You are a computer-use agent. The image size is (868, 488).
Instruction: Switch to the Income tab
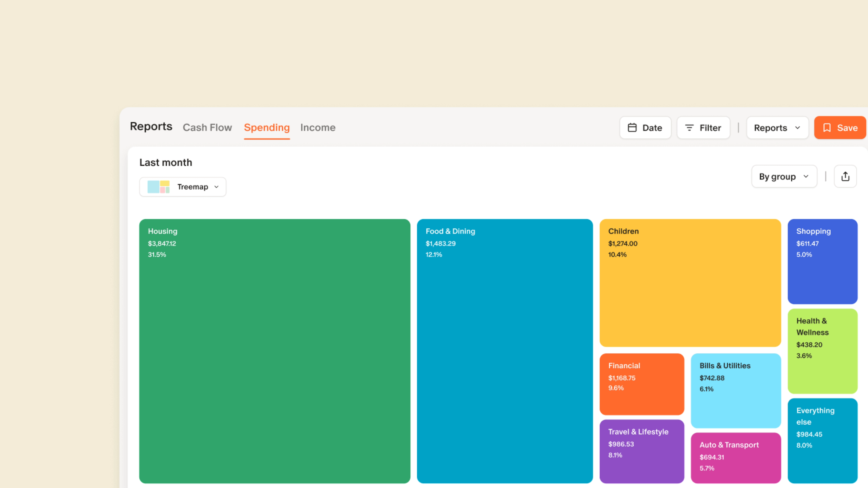pyautogui.click(x=318, y=128)
